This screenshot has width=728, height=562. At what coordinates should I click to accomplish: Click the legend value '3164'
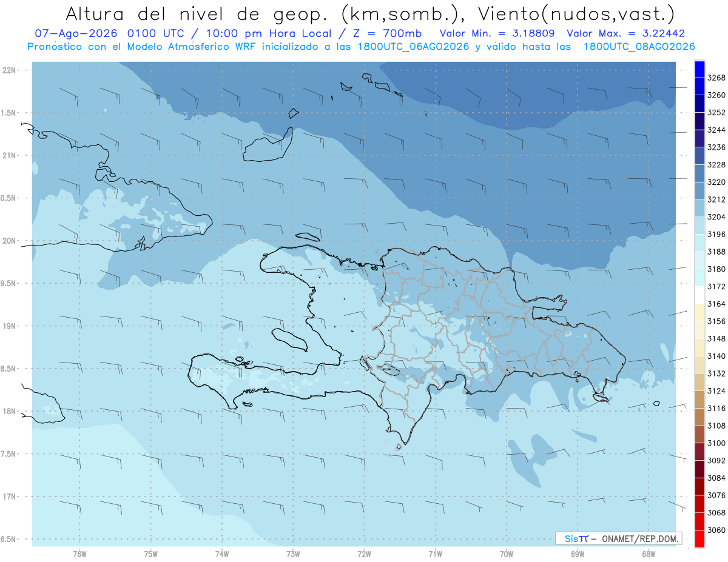point(716,304)
